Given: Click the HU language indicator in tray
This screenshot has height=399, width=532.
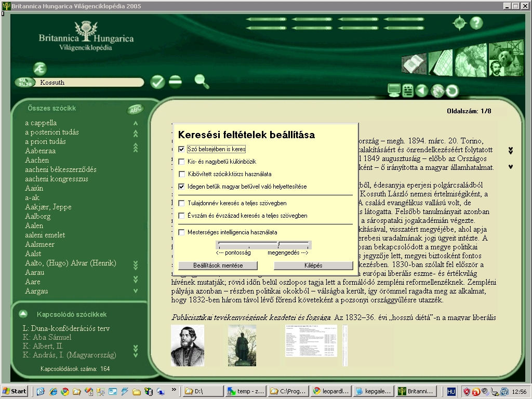Looking at the screenshot, I should [451, 392].
